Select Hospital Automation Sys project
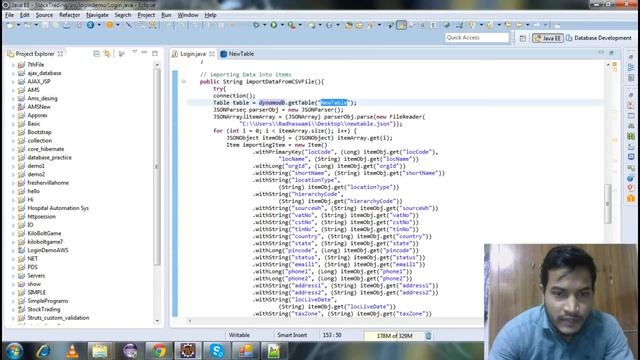Viewport: 640px width, 360px height. click(x=58, y=208)
